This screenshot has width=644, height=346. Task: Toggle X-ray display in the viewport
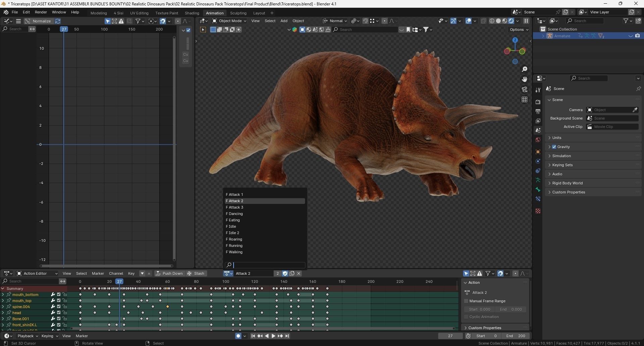click(x=483, y=21)
